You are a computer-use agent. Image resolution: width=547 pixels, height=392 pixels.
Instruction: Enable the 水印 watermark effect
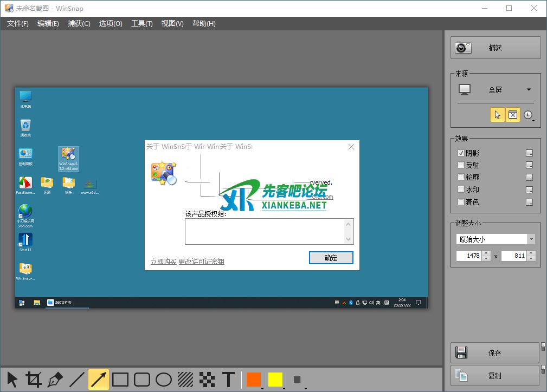[461, 190]
